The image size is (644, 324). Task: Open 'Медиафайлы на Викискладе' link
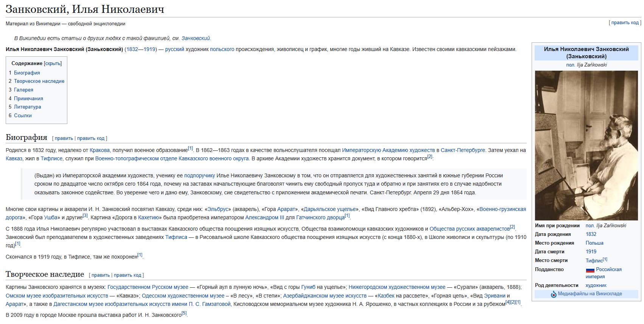tap(590, 294)
